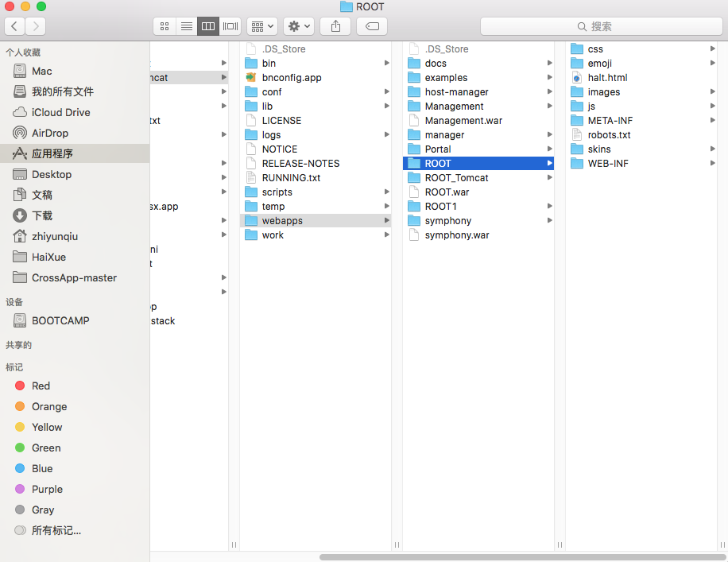
Task: Go forward with the right arrow button
Action: (35, 26)
